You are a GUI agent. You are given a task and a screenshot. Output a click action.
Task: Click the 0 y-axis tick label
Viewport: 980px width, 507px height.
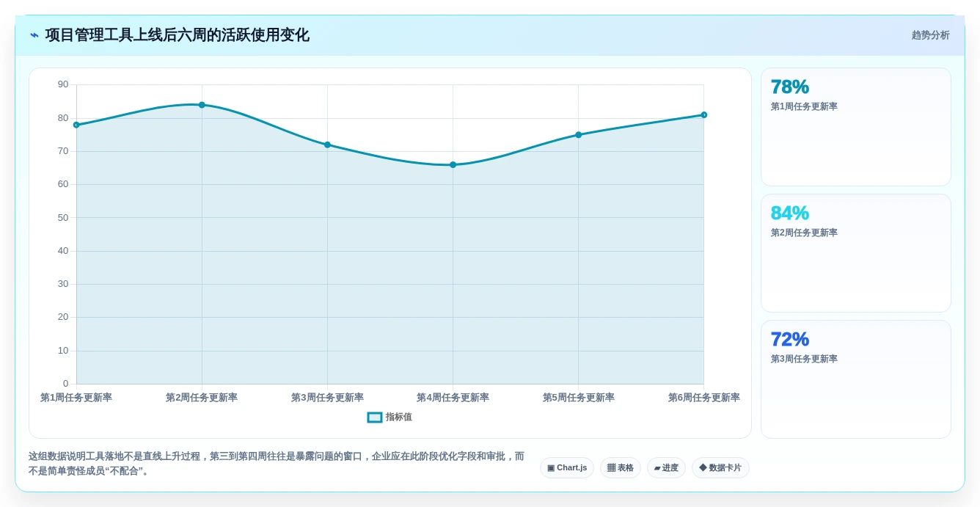coord(65,384)
